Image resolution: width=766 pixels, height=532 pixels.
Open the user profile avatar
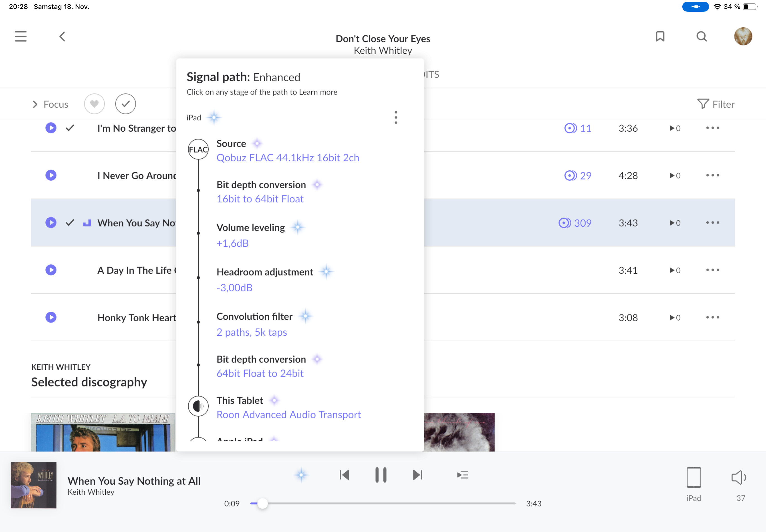743,36
